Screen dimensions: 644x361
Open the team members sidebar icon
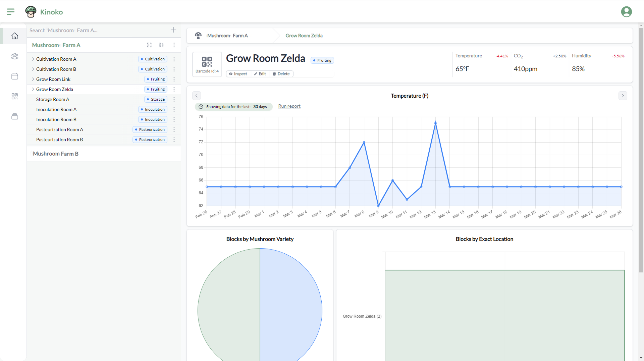15,56
